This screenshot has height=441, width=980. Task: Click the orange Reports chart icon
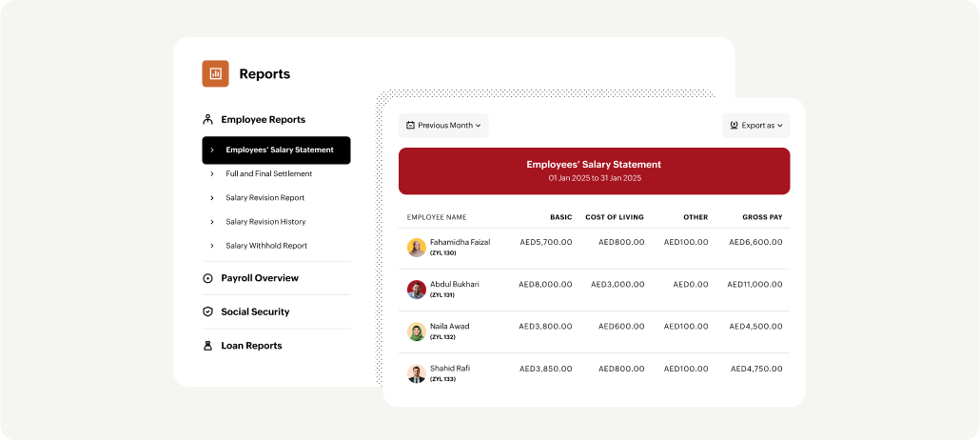click(x=215, y=73)
